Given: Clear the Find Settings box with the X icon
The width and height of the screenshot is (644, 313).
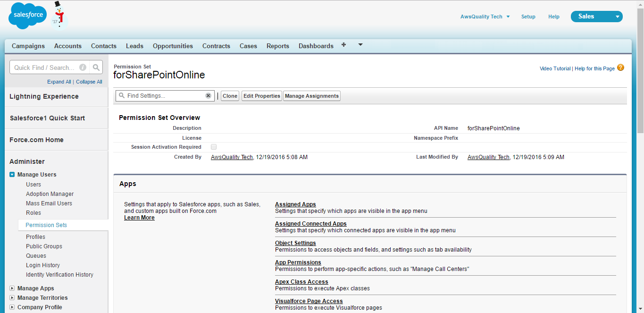Looking at the screenshot, I should point(208,96).
